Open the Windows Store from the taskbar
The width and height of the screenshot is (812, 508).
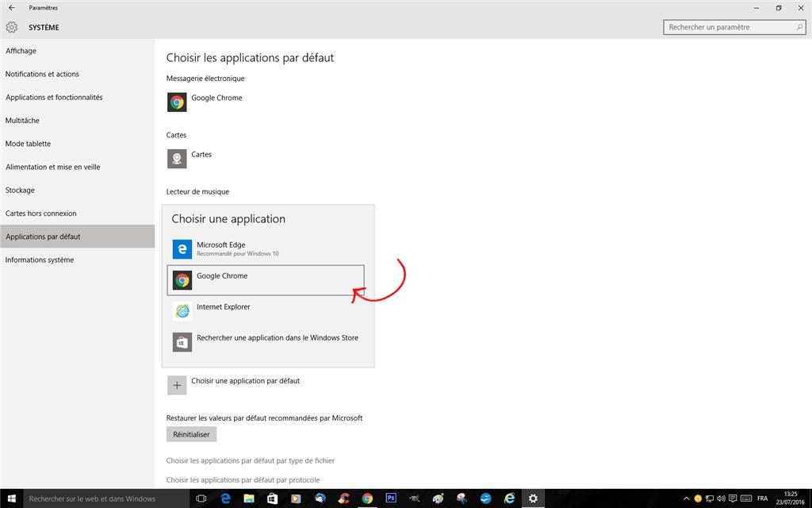click(x=273, y=498)
